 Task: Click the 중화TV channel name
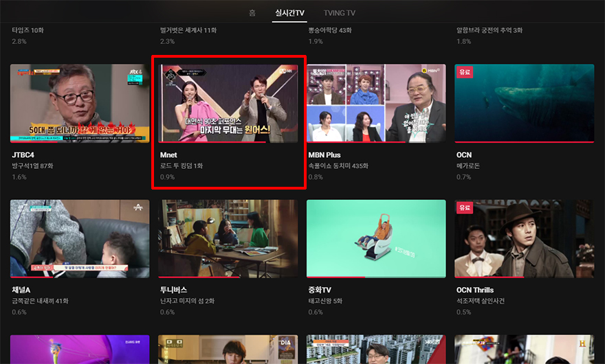320,290
